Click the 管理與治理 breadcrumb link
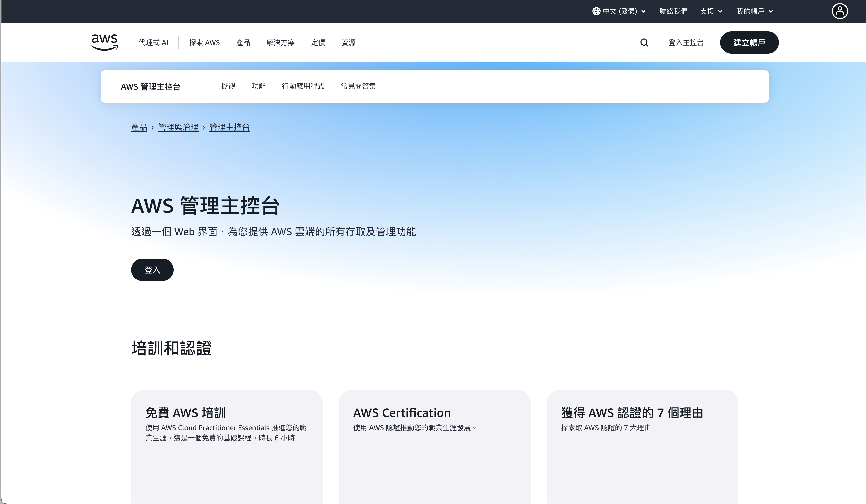This screenshot has height=504, width=866. click(x=178, y=127)
